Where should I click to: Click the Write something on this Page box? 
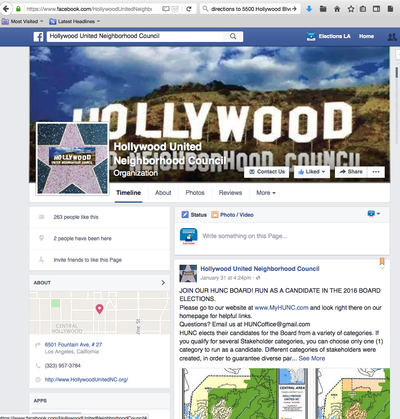coord(245,236)
